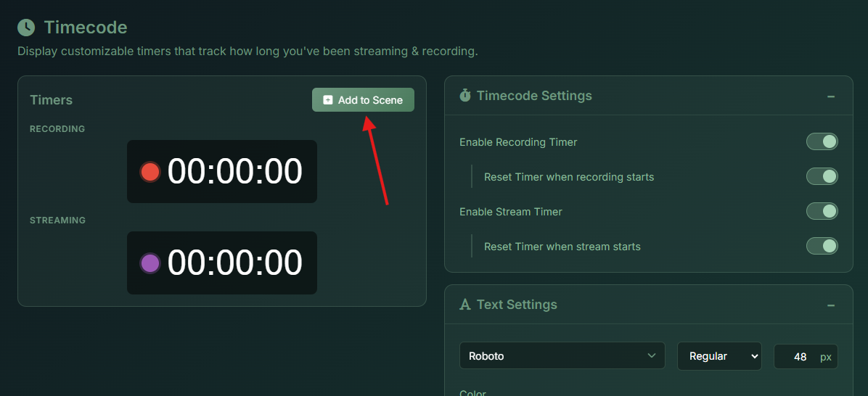The height and width of the screenshot is (396, 868).
Task: Click the streaming timer 00:00:00 display
Action: 234,263
